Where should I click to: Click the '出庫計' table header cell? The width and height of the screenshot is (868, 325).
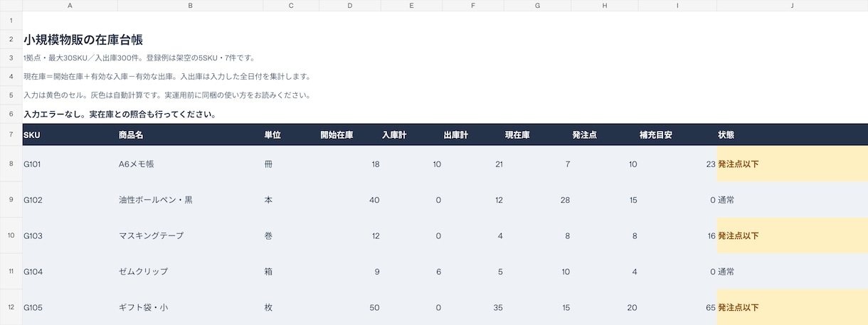pos(473,134)
